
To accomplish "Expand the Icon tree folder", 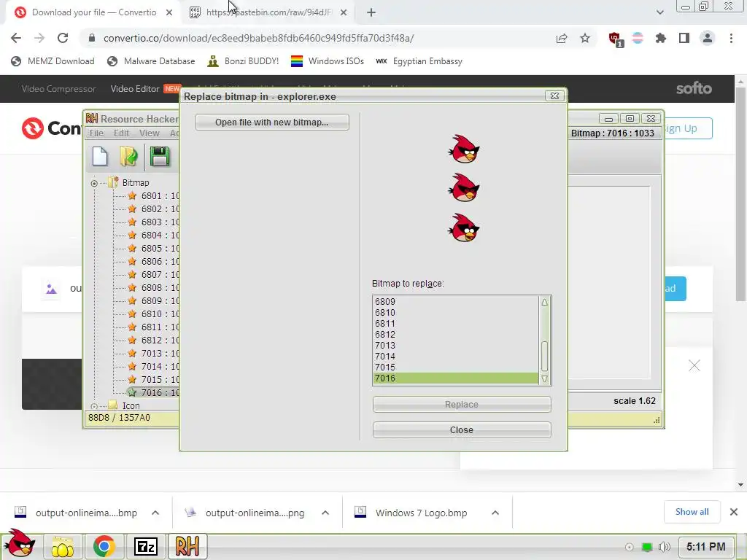I will (94, 406).
